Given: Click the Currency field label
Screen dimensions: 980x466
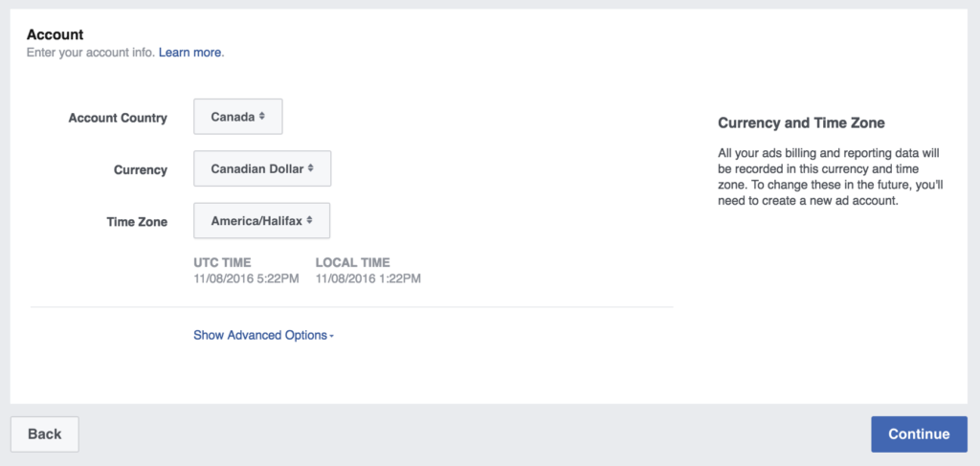Looking at the screenshot, I should (141, 169).
